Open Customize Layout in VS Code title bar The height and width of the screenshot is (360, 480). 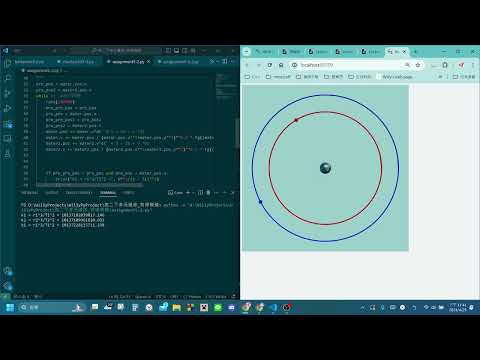coord(193,51)
